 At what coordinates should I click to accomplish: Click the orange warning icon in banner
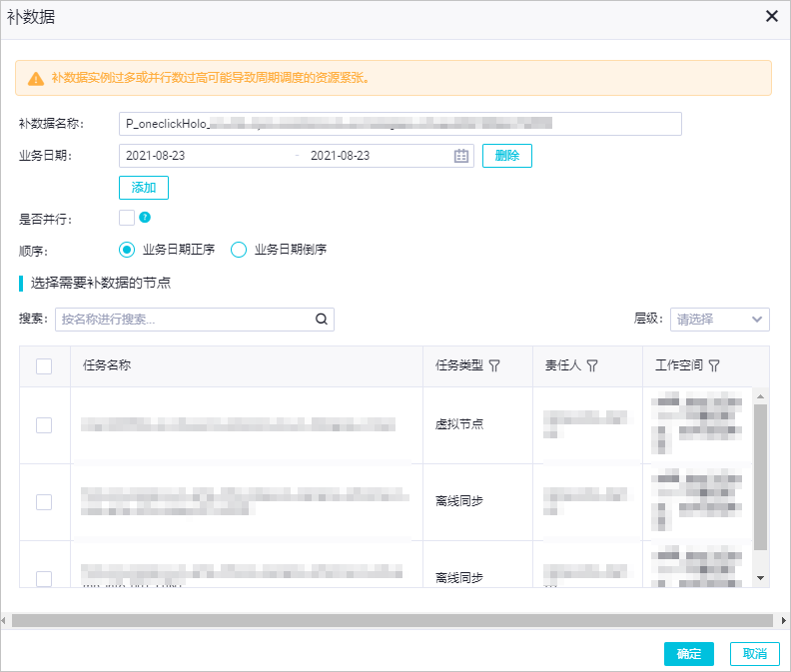pyautogui.click(x=36, y=78)
